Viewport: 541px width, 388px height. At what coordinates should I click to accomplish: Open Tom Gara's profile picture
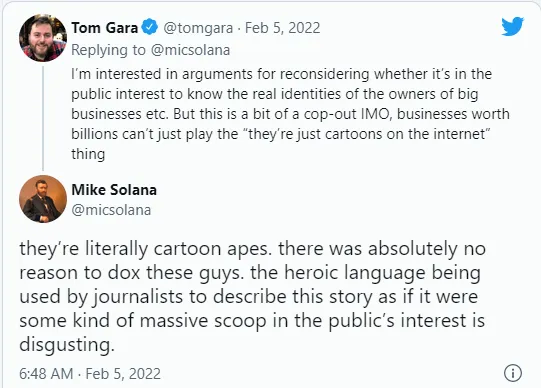43,38
